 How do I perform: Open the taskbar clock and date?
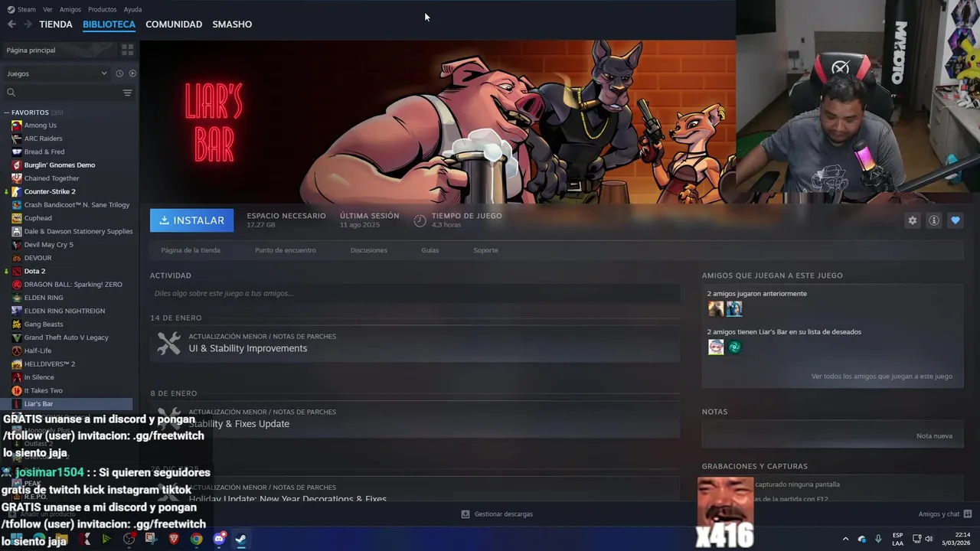pyautogui.click(x=956, y=539)
